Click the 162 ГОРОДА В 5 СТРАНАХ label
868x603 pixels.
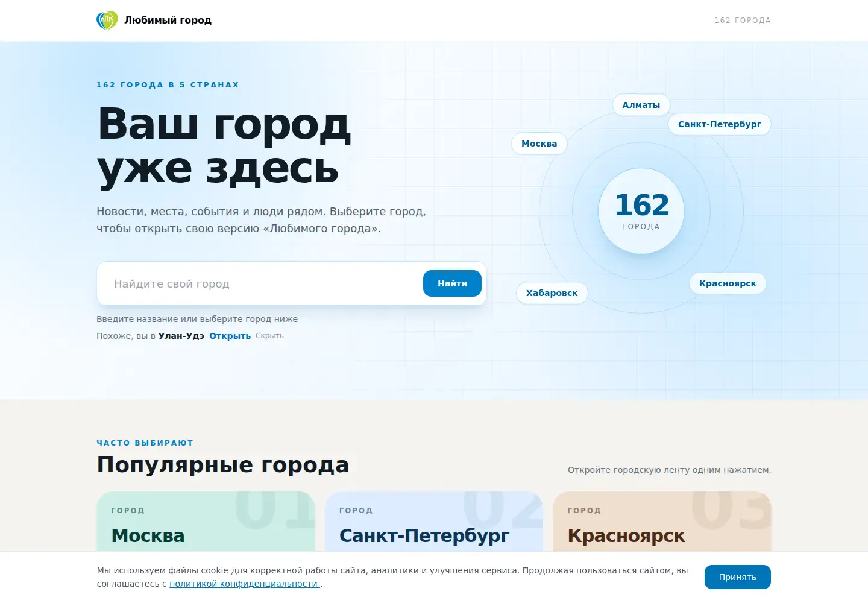(x=168, y=85)
